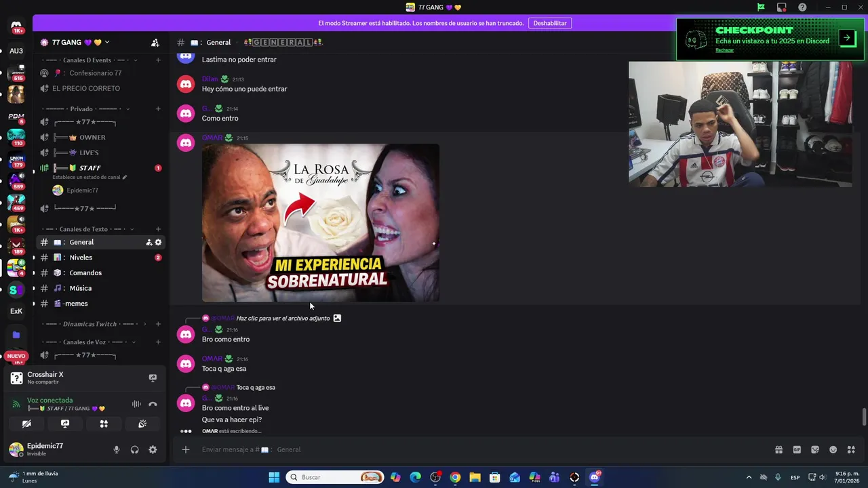Reject Checkpoint promo via Rechazar
This screenshot has width=868, height=488.
point(724,50)
